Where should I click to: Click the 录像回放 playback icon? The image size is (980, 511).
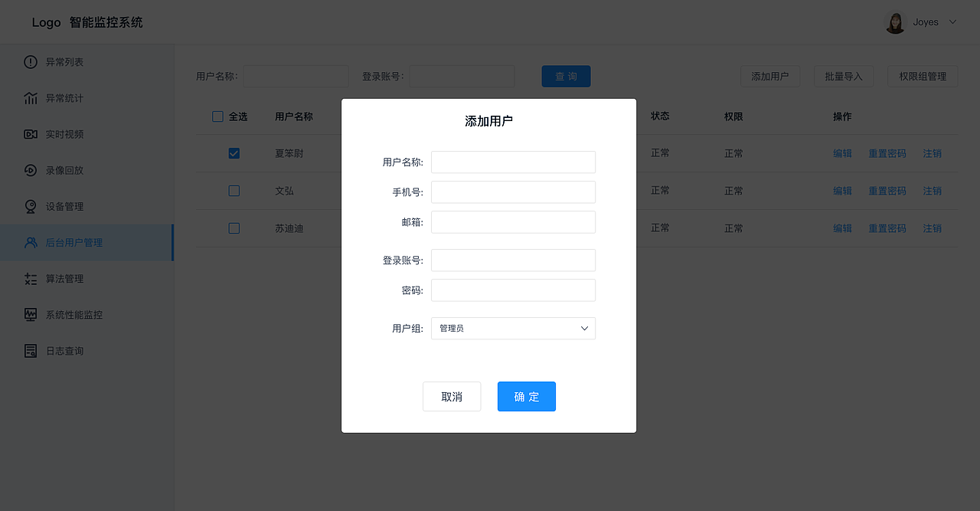tap(29, 169)
